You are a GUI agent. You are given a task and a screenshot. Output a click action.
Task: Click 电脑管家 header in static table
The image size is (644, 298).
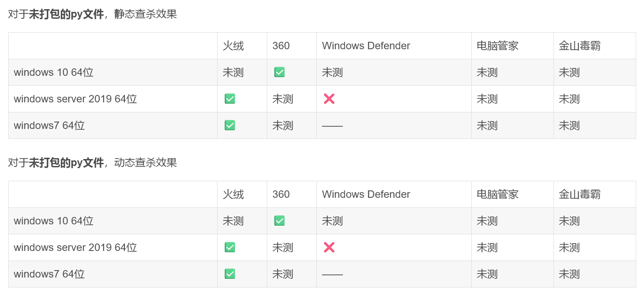[497, 46]
